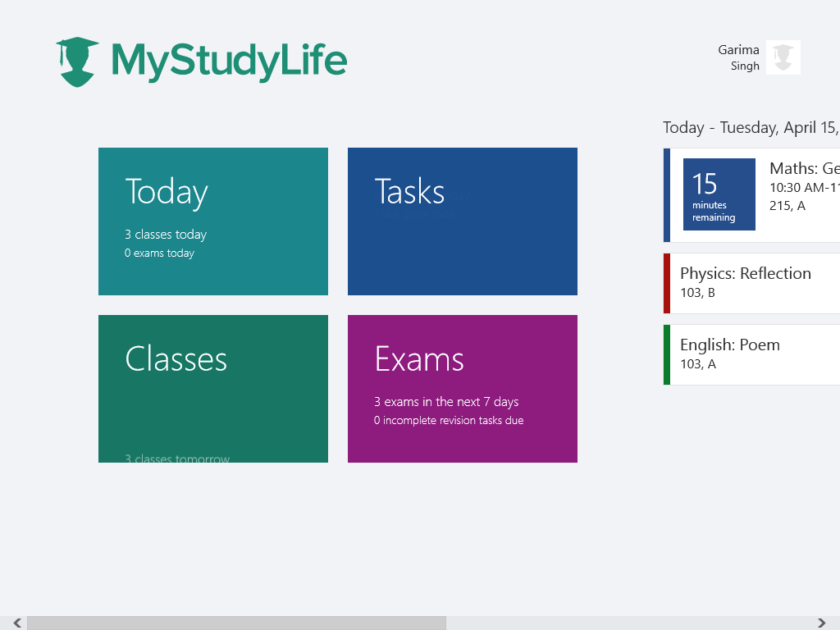Click '215, A' room text under Maths
The image size is (840, 630).
pos(787,206)
